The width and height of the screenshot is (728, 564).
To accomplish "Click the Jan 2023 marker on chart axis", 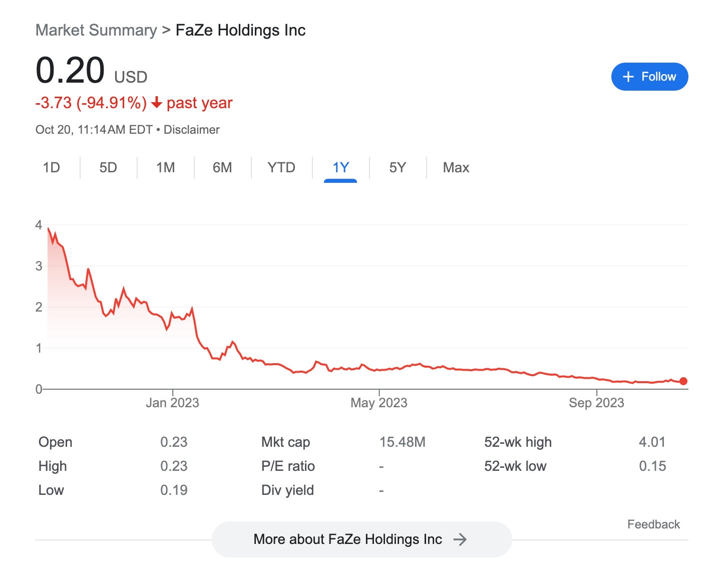I will pos(172,402).
